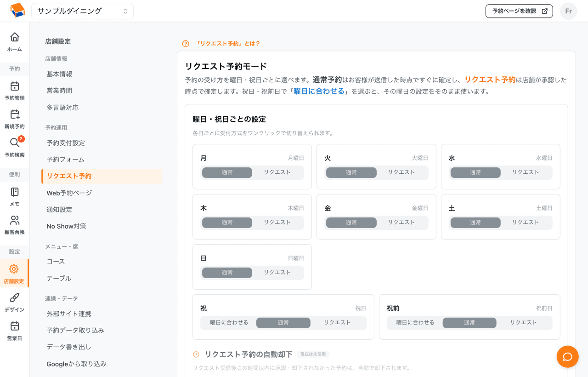Open データ書き出し page
588x377 pixels.
(102, 347)
